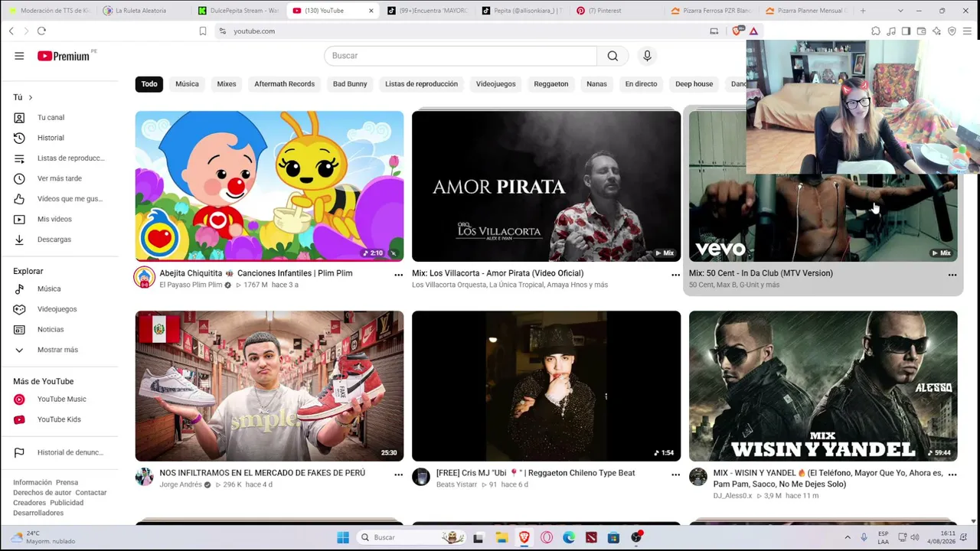Select the Todo filter chip
Viewport: 980px width, 551px height.
[x=149, y=84]
